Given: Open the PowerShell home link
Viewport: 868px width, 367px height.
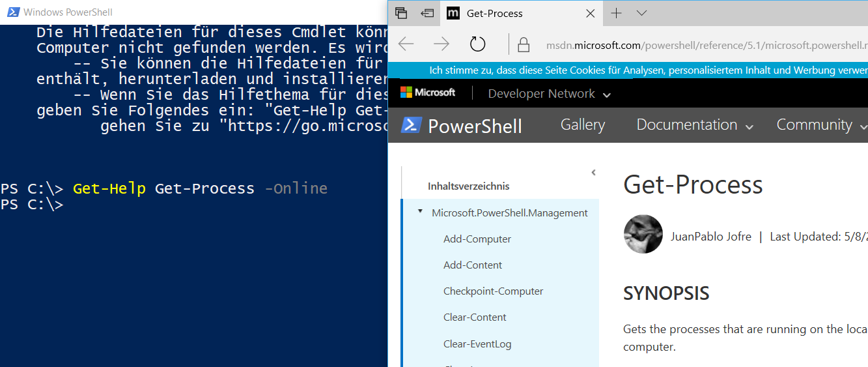Looking at the screenshot, I should tap(475, 126).
